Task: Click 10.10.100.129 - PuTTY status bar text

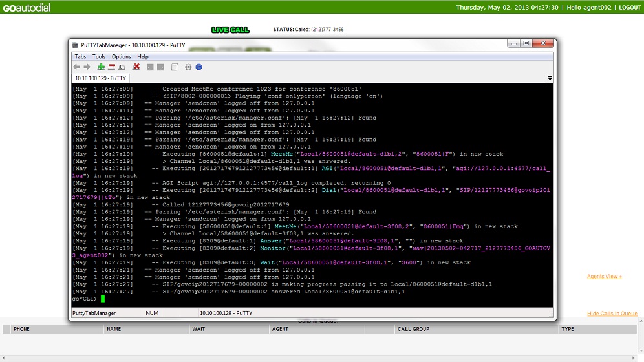Action: coord(226,313)
